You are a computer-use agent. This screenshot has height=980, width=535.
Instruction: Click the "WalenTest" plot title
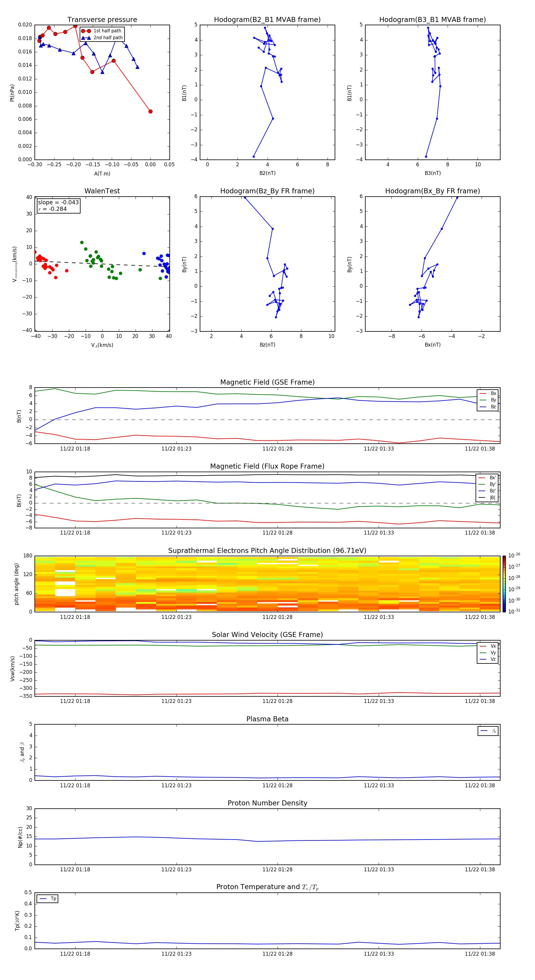102,191
